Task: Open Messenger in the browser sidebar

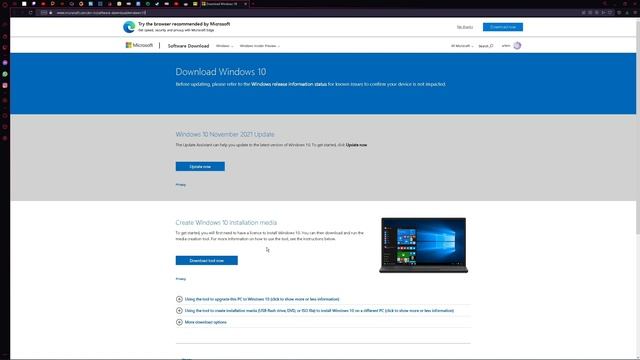Action: point(5,63)
